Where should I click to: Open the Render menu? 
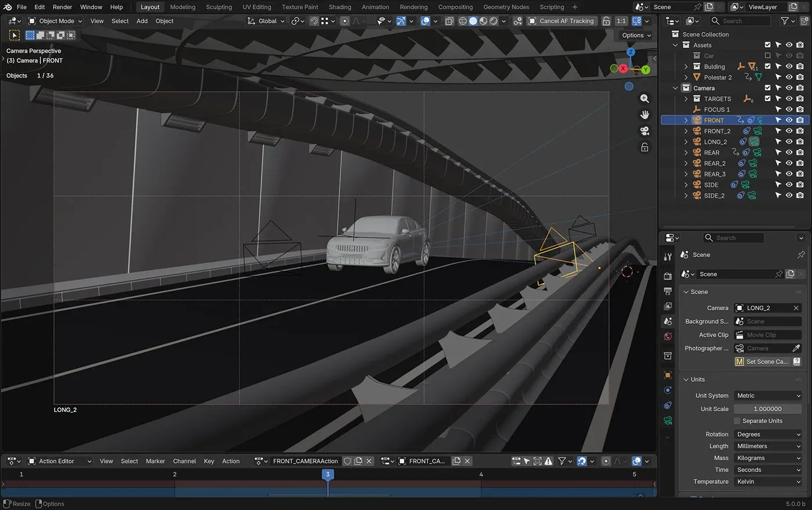click(63, 7)
